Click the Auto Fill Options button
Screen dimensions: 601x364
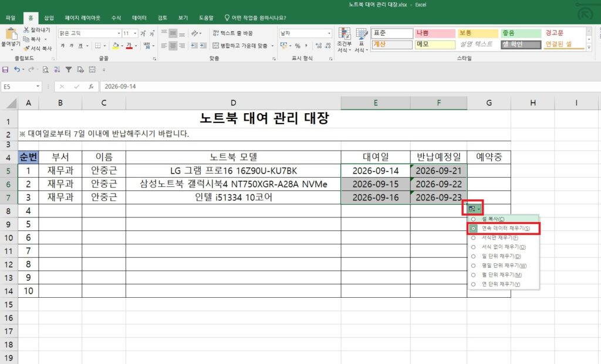(x=474, y=209)
